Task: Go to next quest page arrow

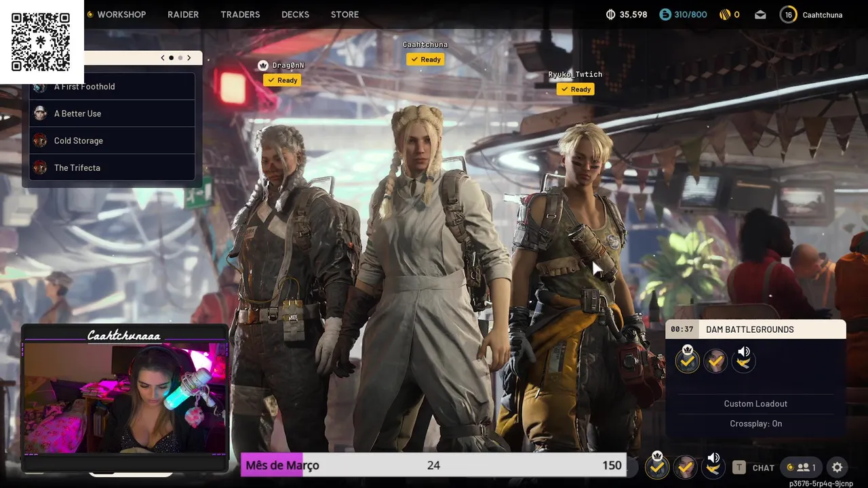Action: point(189,58)
